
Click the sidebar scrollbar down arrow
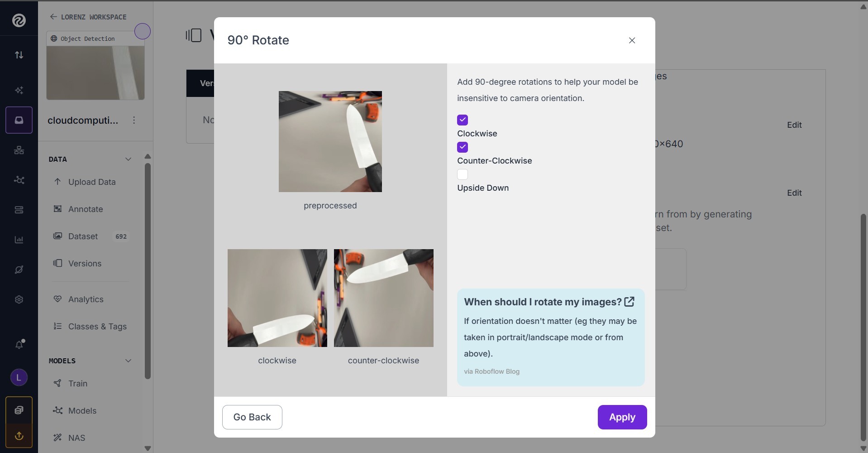148,448
